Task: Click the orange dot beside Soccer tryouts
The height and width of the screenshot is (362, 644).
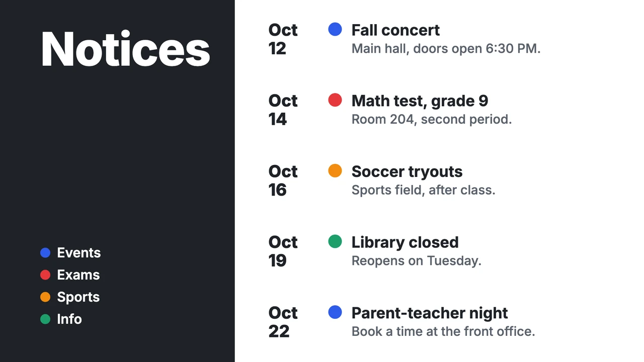Action: (335, 170)
